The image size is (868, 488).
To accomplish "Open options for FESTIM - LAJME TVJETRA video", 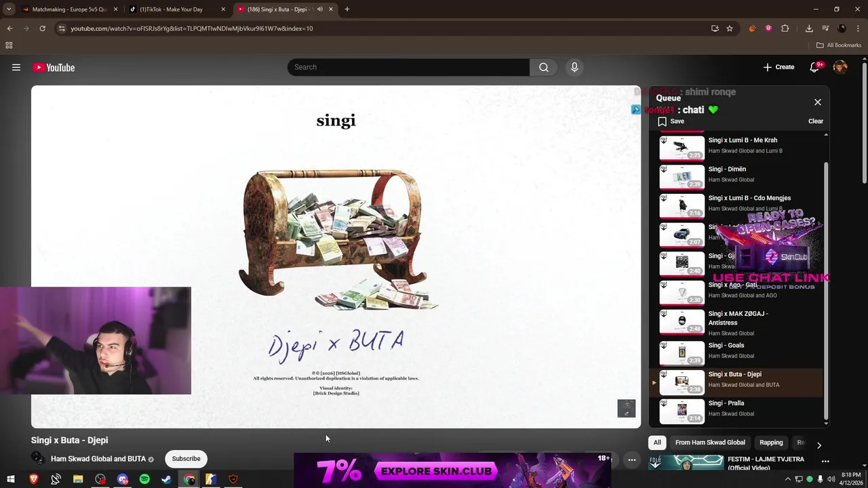I will click(825, 461).
